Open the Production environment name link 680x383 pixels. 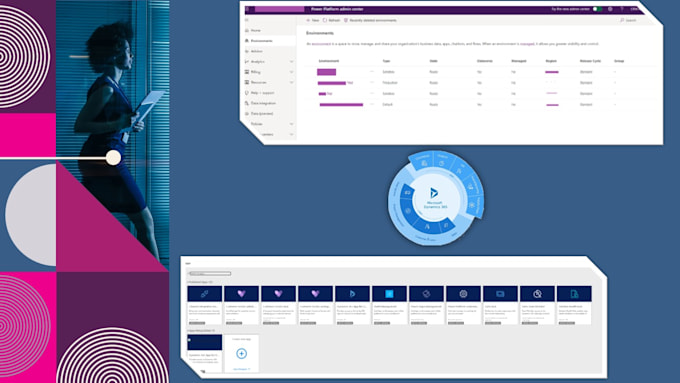[x=335, y=83]
